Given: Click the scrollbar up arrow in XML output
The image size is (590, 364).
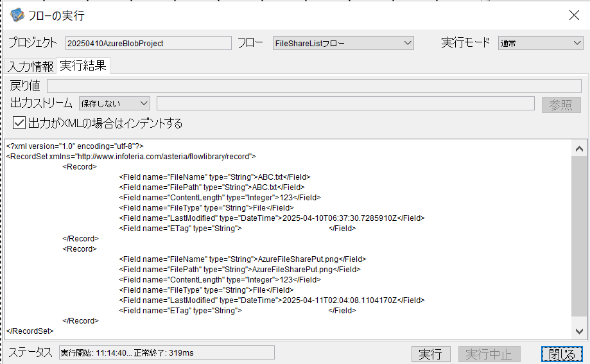Looking at the screenshot, I should [x=579, y=149].
